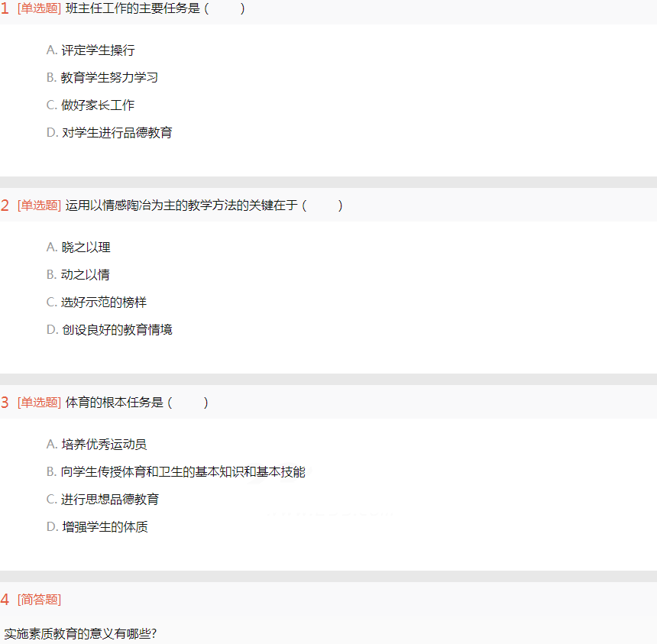
Task: Click question title 班主任工作的主要任务是
Action: [134, 8]
